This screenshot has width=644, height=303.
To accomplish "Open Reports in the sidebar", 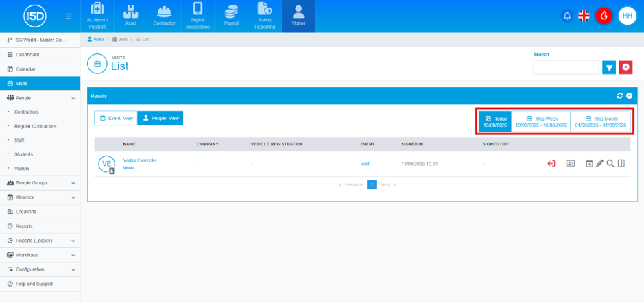I will [40, 226].
